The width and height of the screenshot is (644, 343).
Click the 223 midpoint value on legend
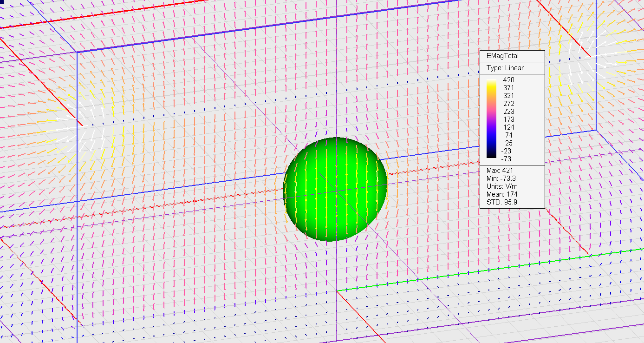point(509,112)
